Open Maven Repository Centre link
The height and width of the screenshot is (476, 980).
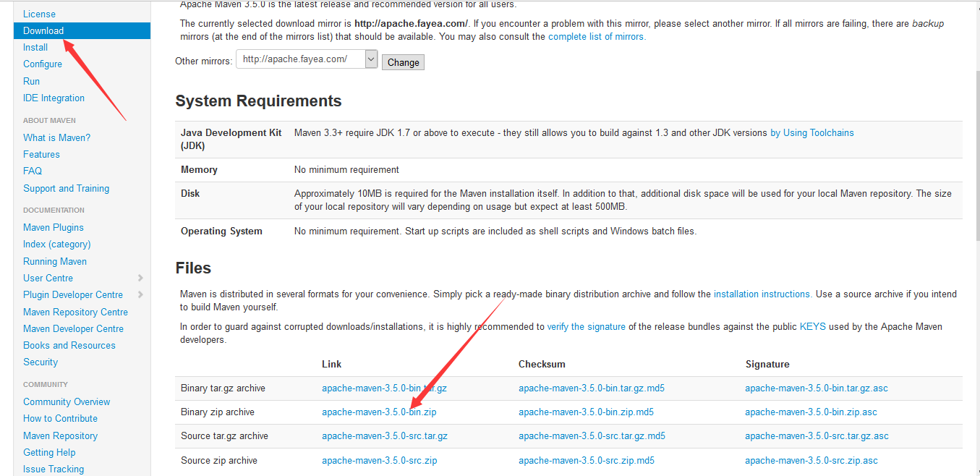(75, 312)
